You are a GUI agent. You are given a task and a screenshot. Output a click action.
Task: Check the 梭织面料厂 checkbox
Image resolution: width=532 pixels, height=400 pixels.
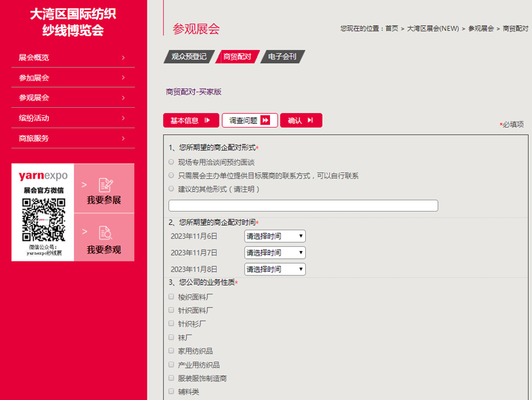(172, 296)
